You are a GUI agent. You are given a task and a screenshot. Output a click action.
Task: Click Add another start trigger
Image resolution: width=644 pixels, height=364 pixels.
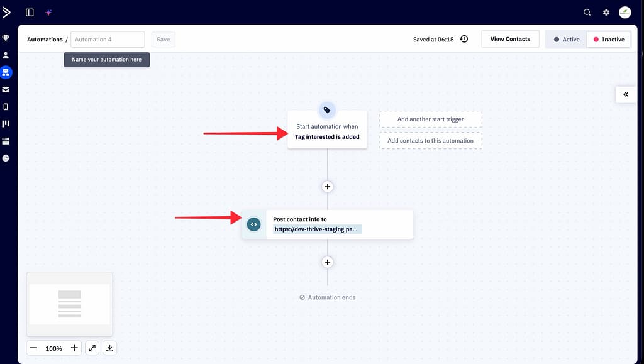[430, 119]
